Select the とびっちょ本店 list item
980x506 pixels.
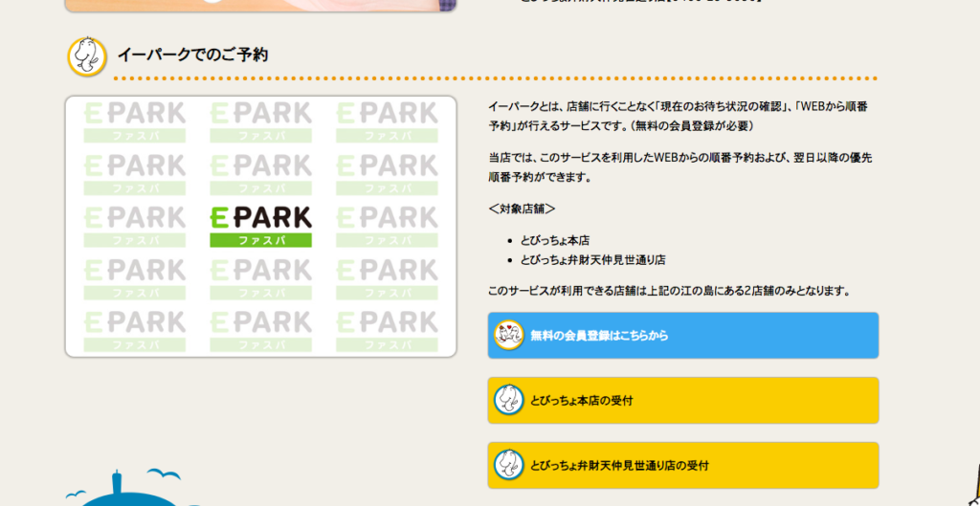[x=555, y=240]
